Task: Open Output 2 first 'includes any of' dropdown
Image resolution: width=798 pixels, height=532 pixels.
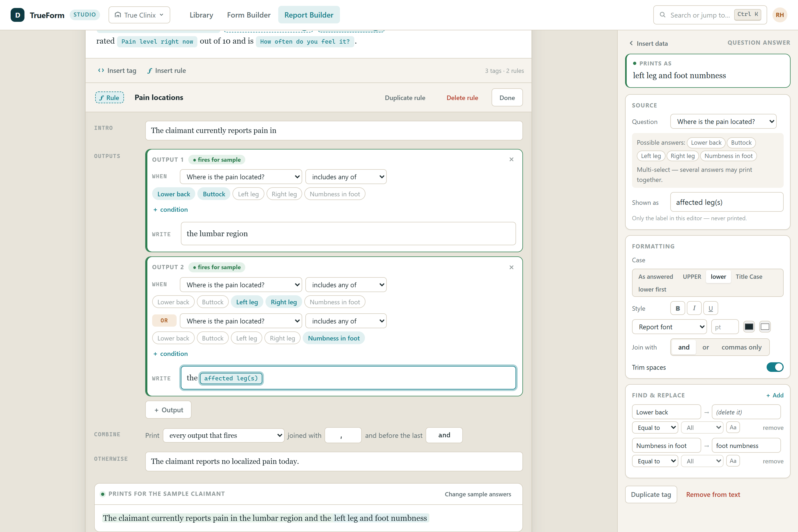Action: point(346,285)
